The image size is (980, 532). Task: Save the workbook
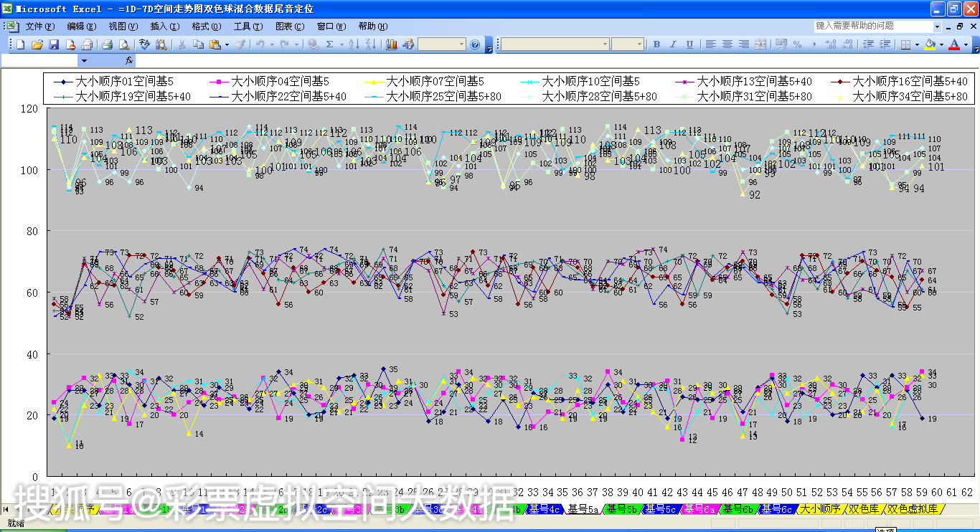pos(54,44)
